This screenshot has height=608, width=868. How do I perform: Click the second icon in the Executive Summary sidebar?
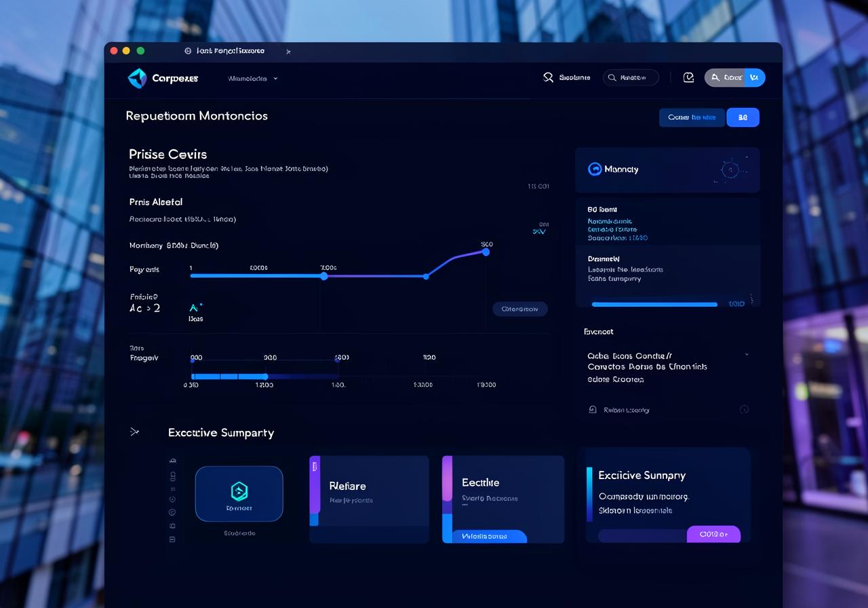(172, 476)
